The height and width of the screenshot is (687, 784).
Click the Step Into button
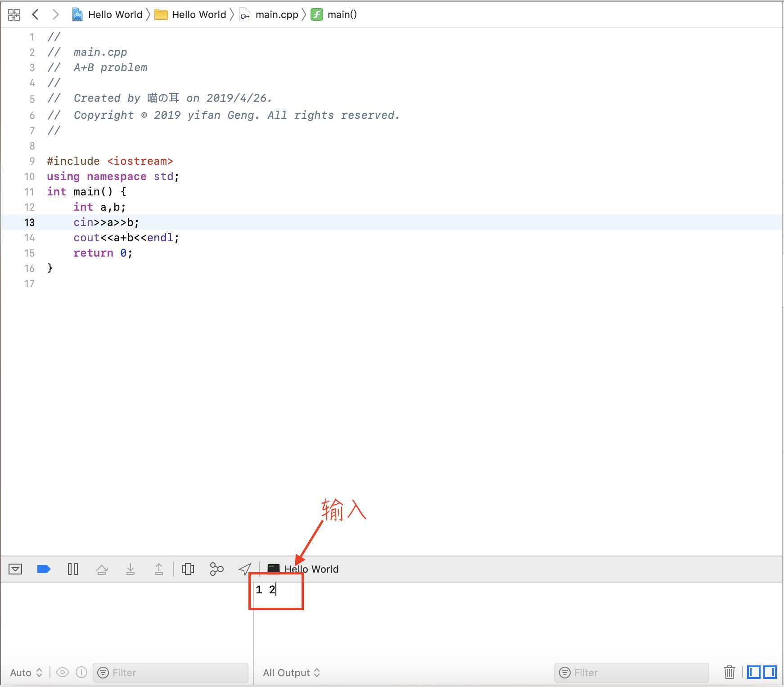point(131,569)
